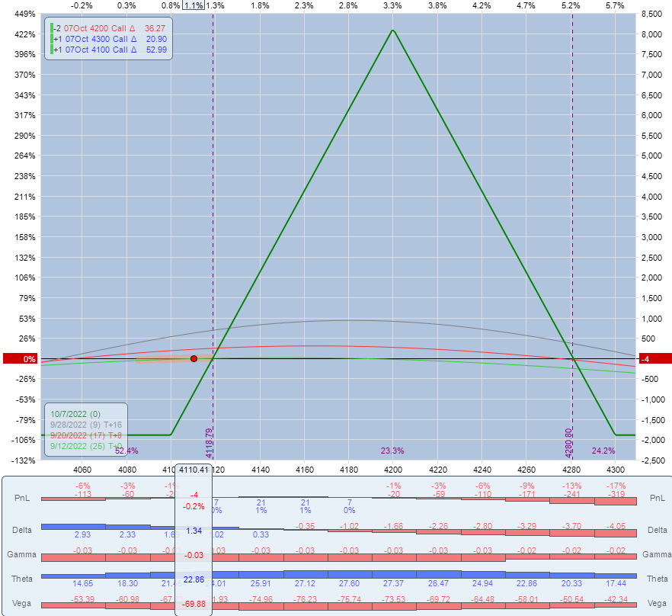Click the delta triangle on the 4200 Call row
Viewport: 672px width, 616px height.
(133, 27)
